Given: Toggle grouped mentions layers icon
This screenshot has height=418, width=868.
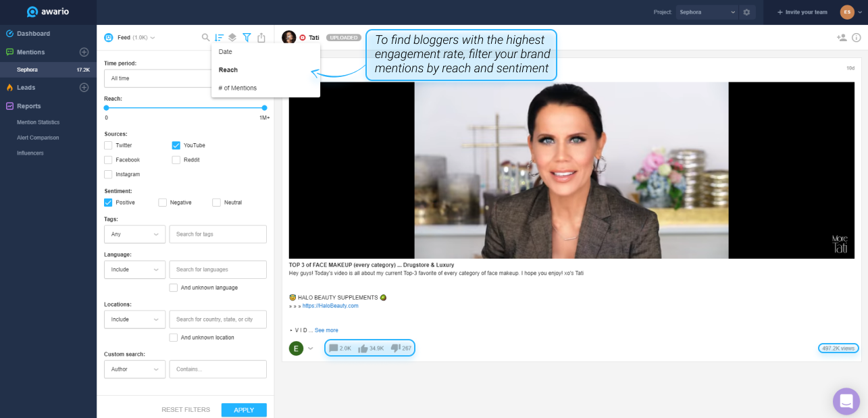Looking at the screenshot, I should click(232, 38).
